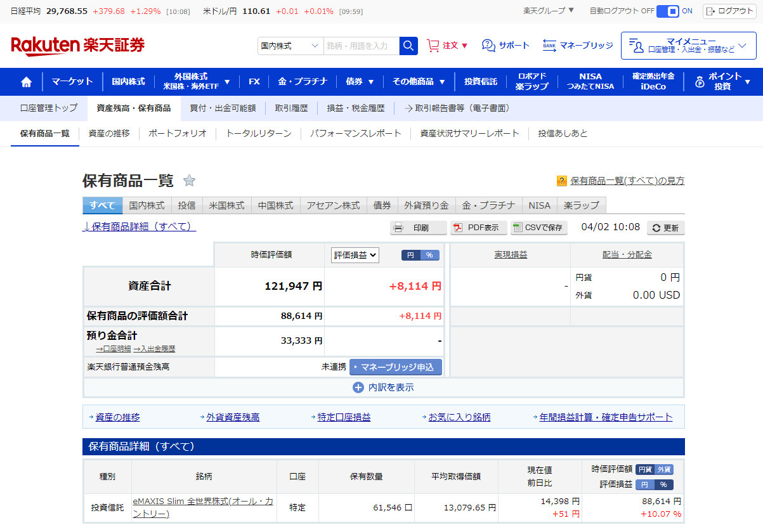Open eMAXIS Slim 全世界株式 fund link
The width and height of the screenshot is (763, 532).
(x=203, y=507)
